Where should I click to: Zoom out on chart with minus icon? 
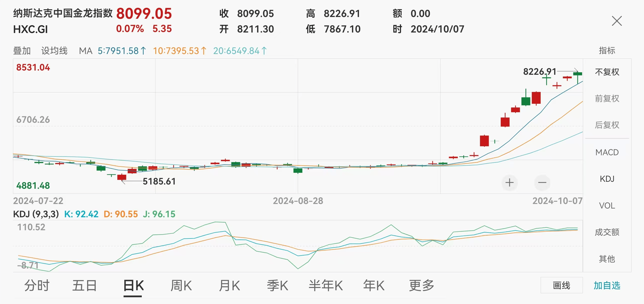(542, 183)
